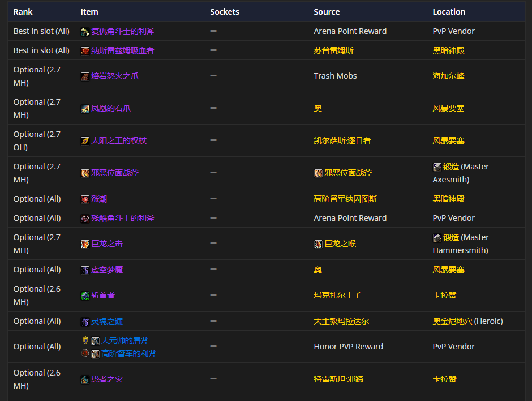Click the icon beside 复仇角斗士的利斧
This screenshot has width=532, height=401.
click(85, 32)
